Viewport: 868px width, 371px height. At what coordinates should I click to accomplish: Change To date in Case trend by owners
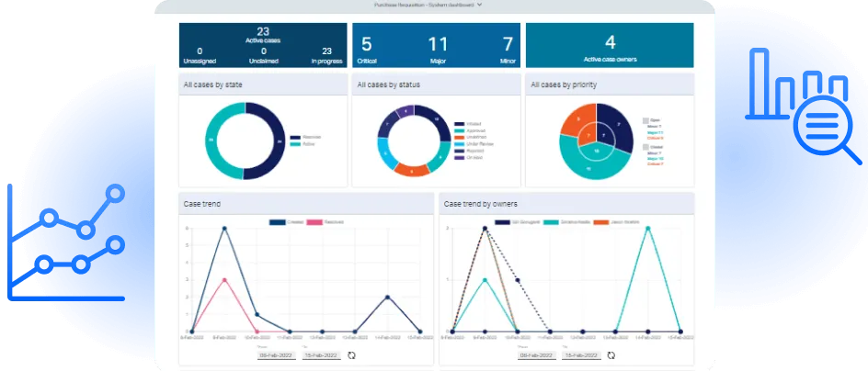(581, 355)
